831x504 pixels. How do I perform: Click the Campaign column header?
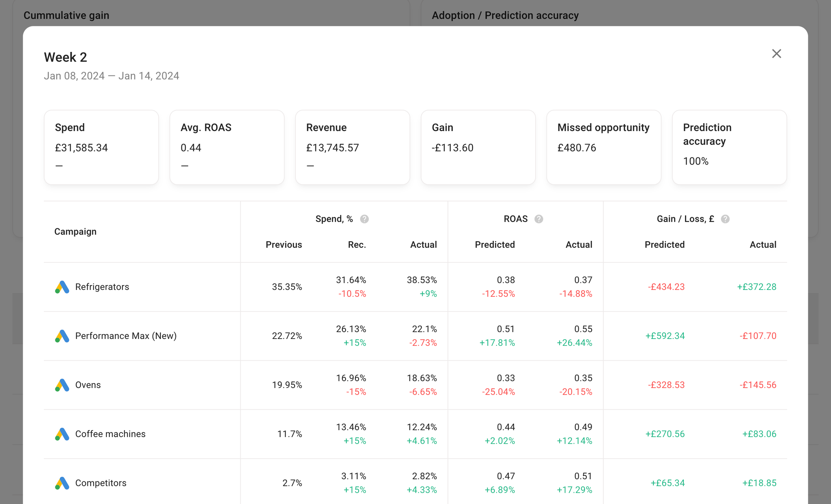[75, 232]
